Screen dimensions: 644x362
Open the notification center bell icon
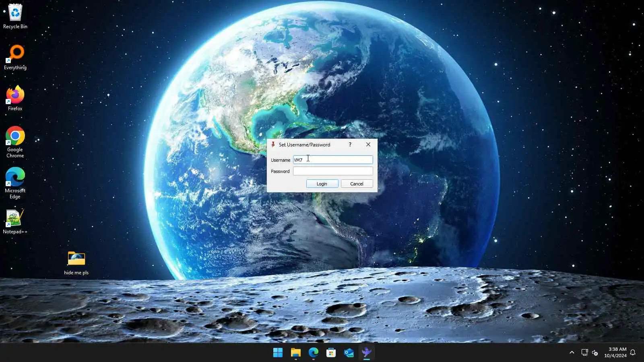tap(633, 352)
